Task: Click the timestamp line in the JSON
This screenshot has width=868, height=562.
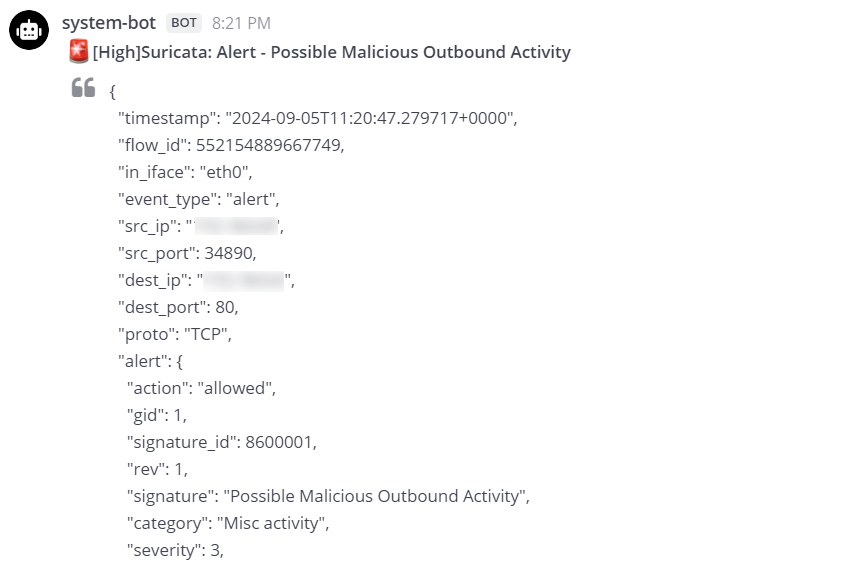Action: tap(318, 119)
